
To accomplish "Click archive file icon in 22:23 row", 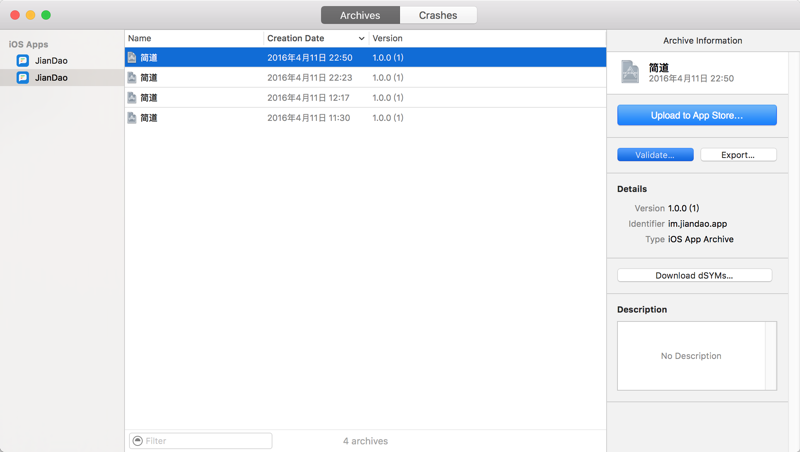I will 132,78.
